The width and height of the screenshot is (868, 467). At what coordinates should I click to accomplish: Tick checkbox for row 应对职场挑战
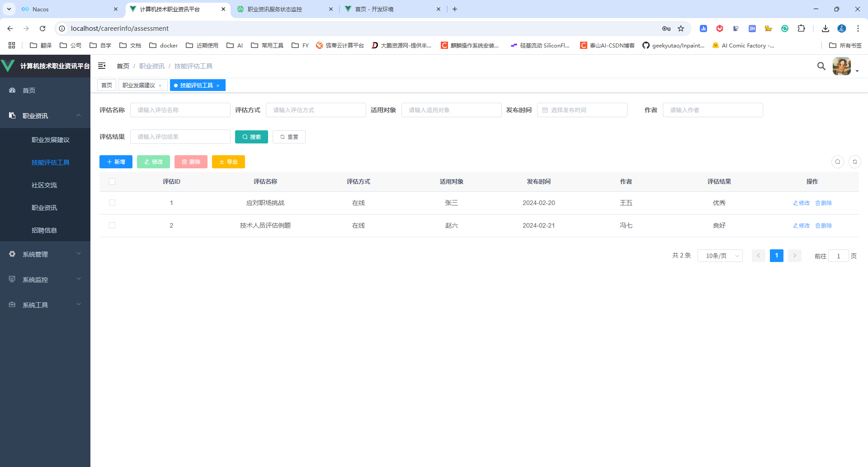(112, 203)
